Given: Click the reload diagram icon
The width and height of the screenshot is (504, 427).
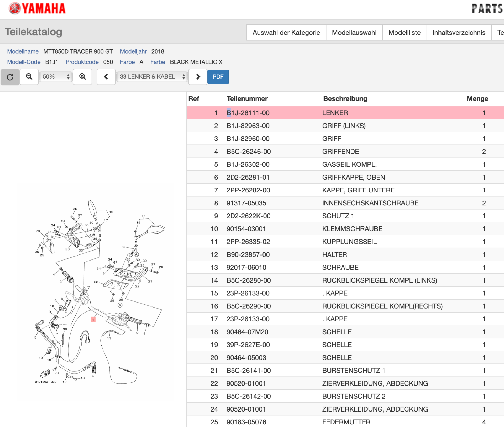Looking at the screenshot, I should (10, 77).
